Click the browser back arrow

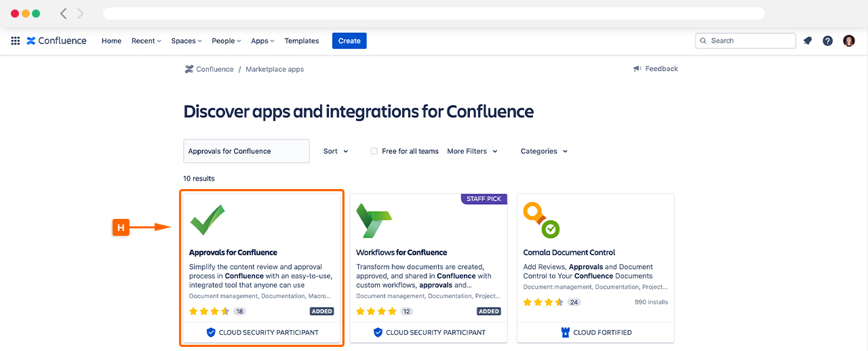point(63,14)
